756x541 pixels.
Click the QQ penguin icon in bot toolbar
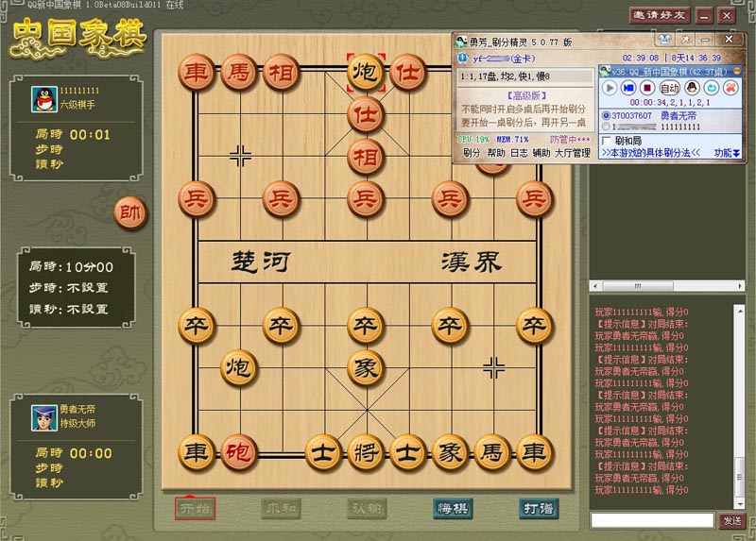[x=690, y=88]
